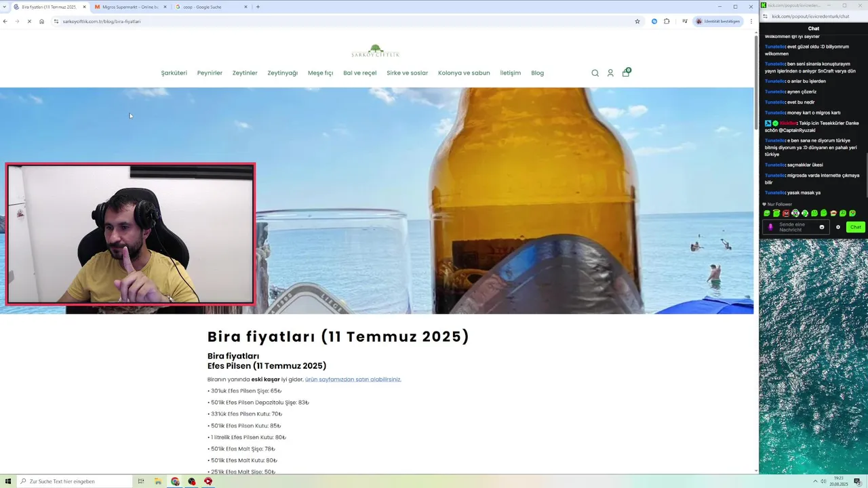This screenshot has width=868, height=488.
Task: Click the blue extension icon beside the bookmark star
Action: coord(654,21)
